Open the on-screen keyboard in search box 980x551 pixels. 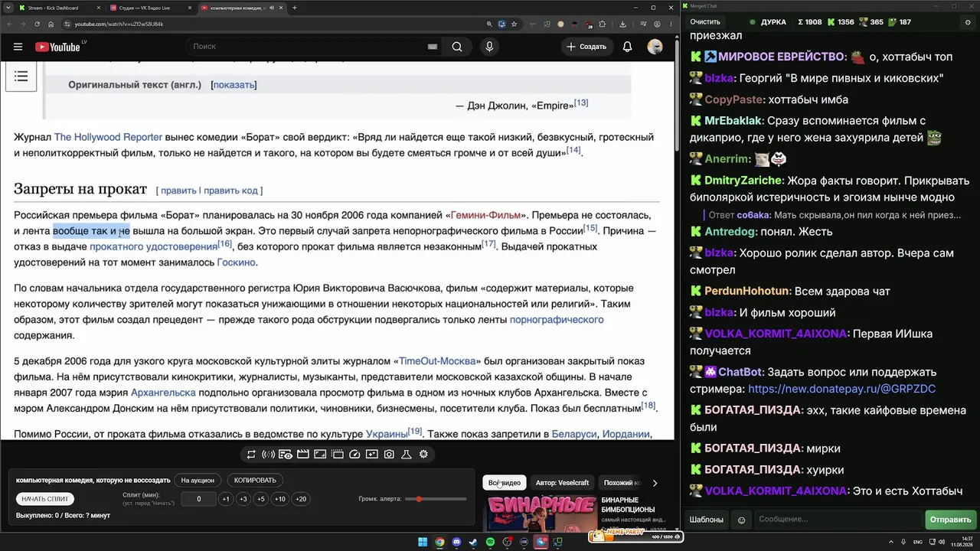click(x=433, y=47)
